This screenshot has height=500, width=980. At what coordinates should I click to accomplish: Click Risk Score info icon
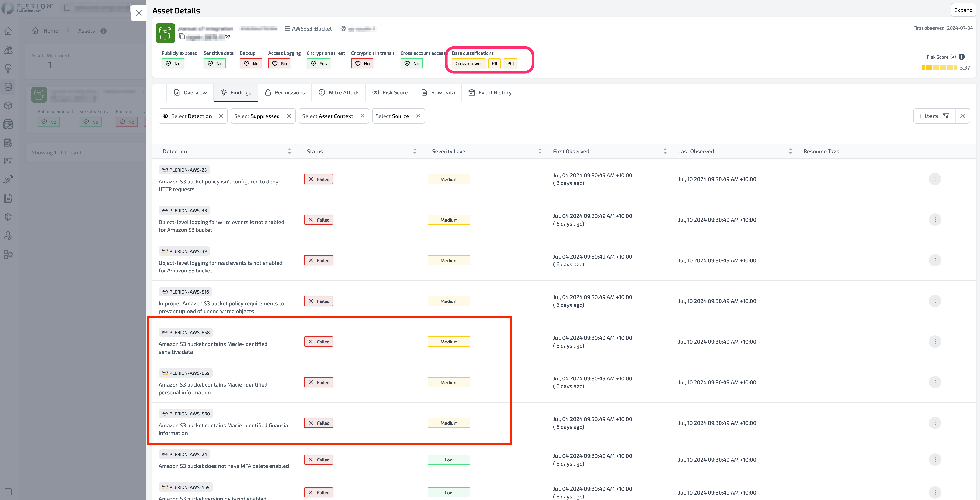(x=961, y=57)
